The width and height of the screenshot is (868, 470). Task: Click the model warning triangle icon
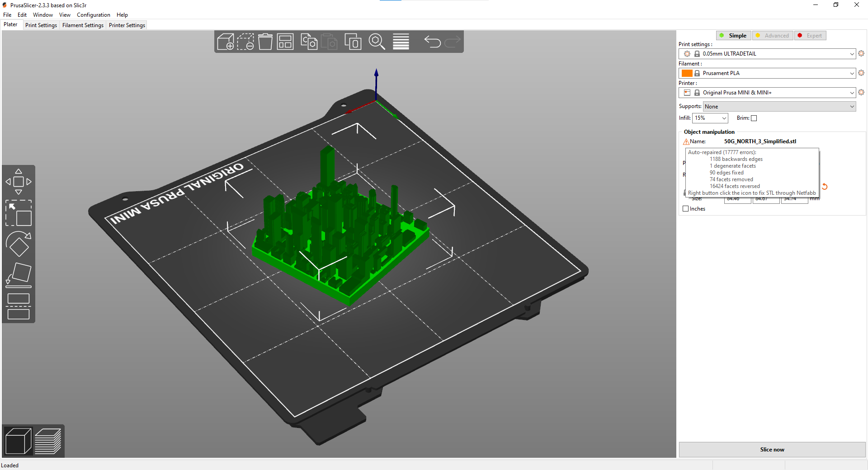[x=686, y=141]
